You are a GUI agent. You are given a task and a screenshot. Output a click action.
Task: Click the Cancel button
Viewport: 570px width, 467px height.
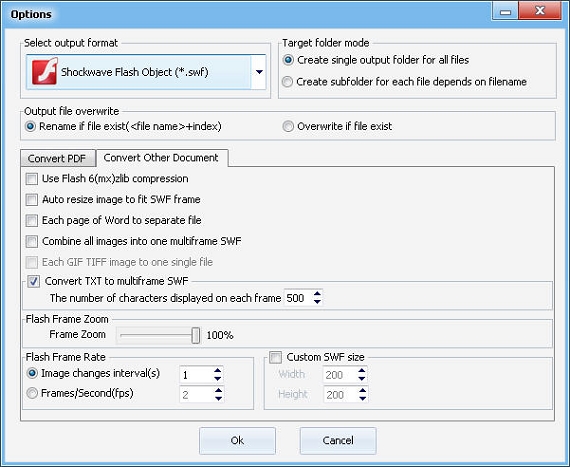(x=338, y=440)
